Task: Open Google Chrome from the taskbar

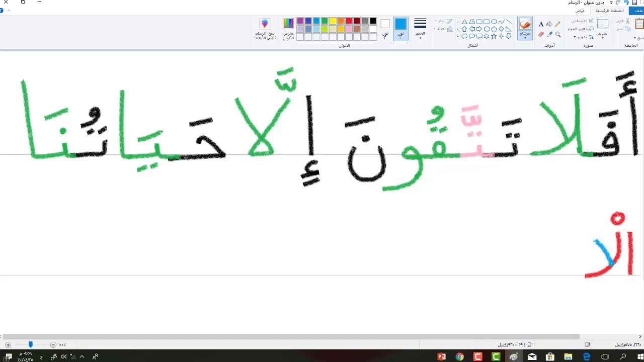Action: click(460, 356)
